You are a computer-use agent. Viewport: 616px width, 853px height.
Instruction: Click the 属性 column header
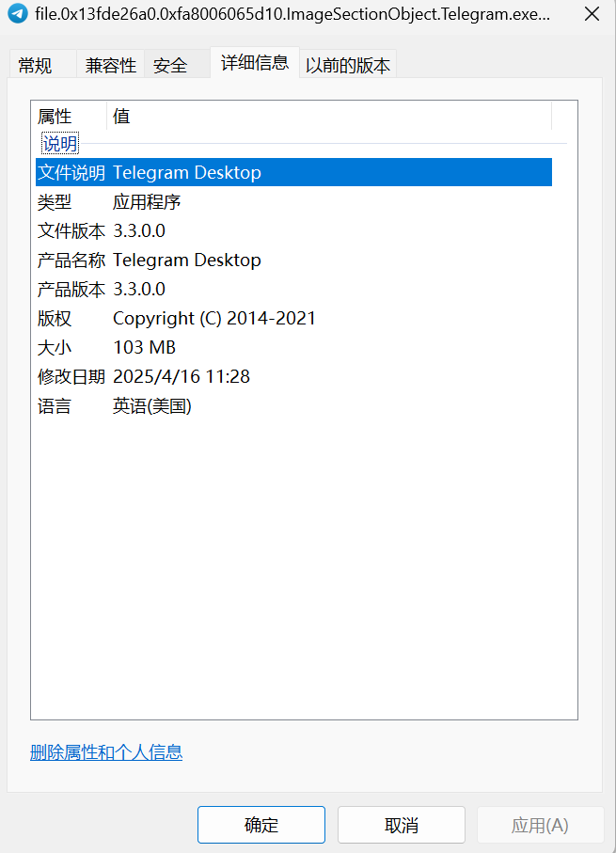[x=69, y=116]
